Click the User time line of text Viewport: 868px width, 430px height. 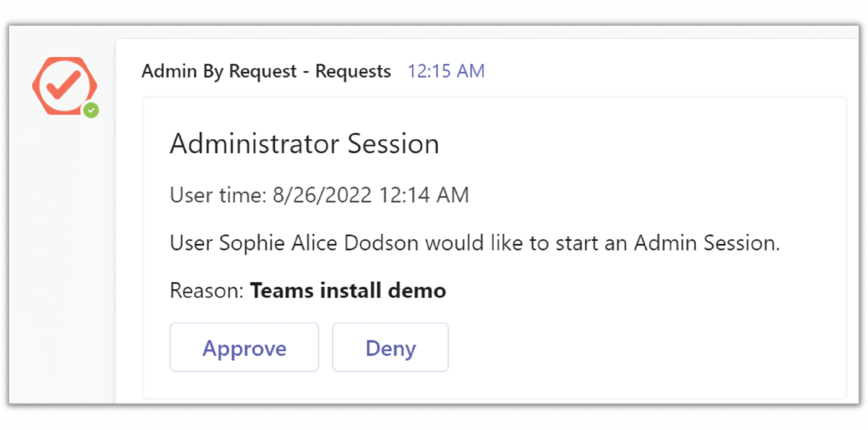(319, 195)
